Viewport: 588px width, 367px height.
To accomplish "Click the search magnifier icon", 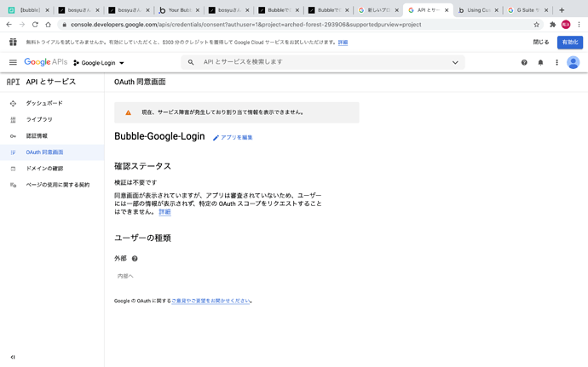I will (191, 62).
